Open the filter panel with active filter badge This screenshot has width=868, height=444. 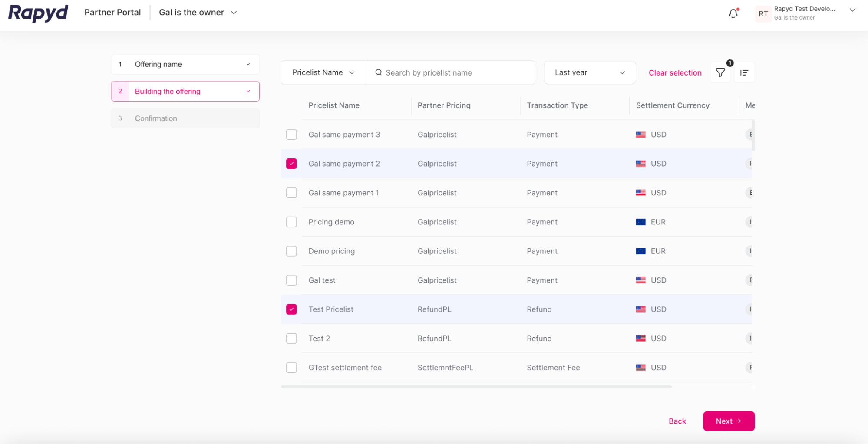pos(720,72)
